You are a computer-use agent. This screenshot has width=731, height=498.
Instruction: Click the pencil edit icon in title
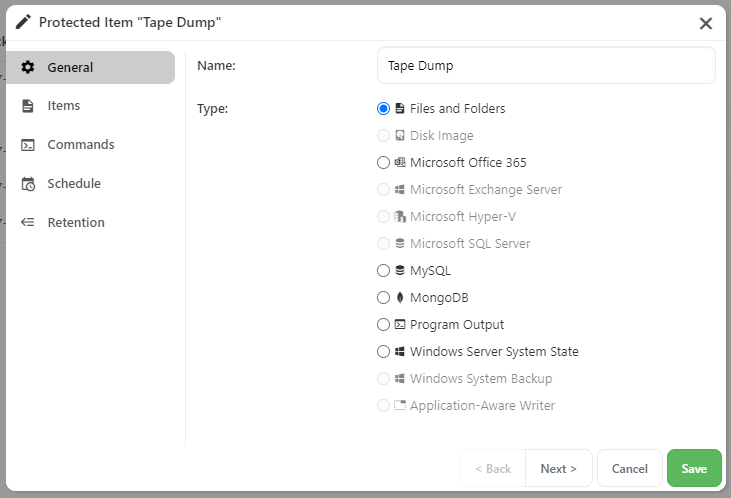(23, 22)
